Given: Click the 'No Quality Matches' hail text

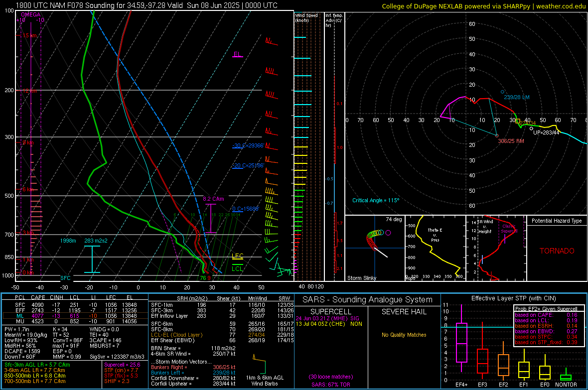Looking at the screenshot, I should (404, 335).
